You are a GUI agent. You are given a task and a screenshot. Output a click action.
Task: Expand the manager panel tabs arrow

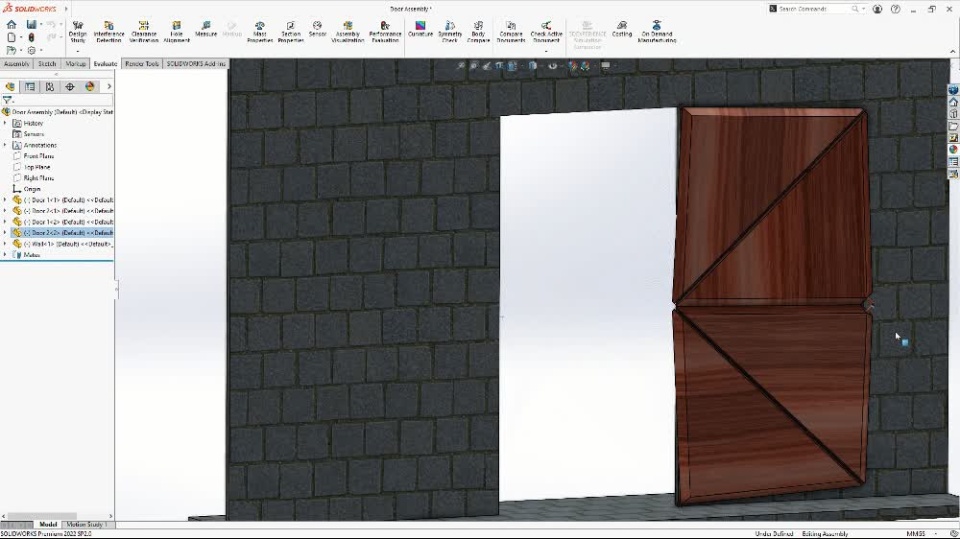[x=110, y=87]
